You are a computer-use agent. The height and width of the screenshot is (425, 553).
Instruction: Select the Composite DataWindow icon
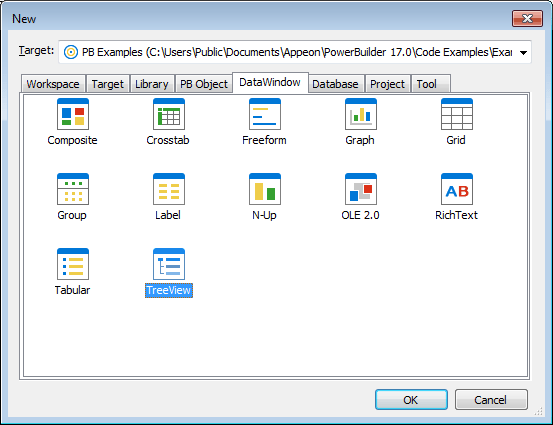coord(73,114)
